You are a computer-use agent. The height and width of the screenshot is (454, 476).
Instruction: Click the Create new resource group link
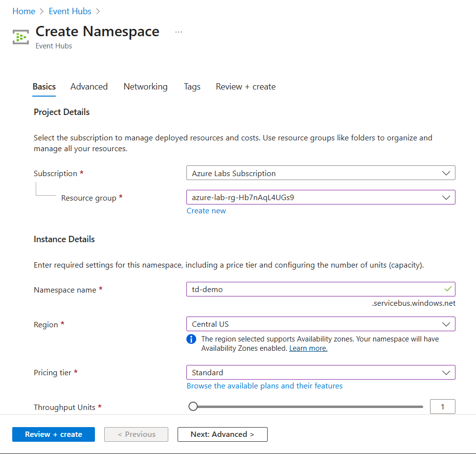(x=206, y=211)
